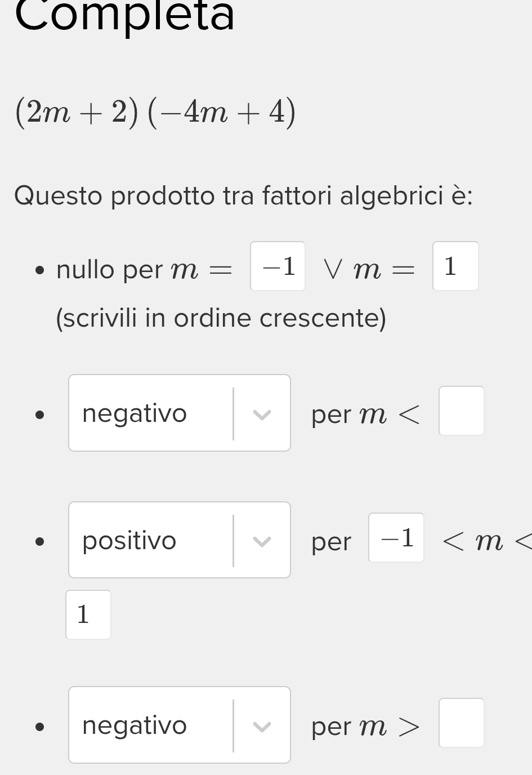Click the '∨ m =' text between zero inputs

369,269
